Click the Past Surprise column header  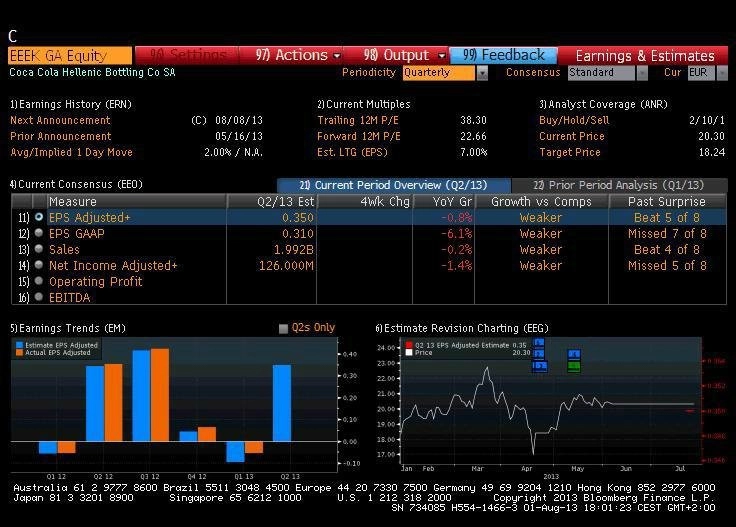(667, 201)
